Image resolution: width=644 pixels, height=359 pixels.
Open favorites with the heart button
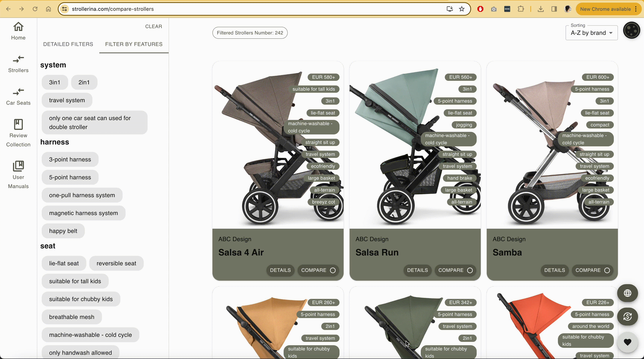coord(627,342)
